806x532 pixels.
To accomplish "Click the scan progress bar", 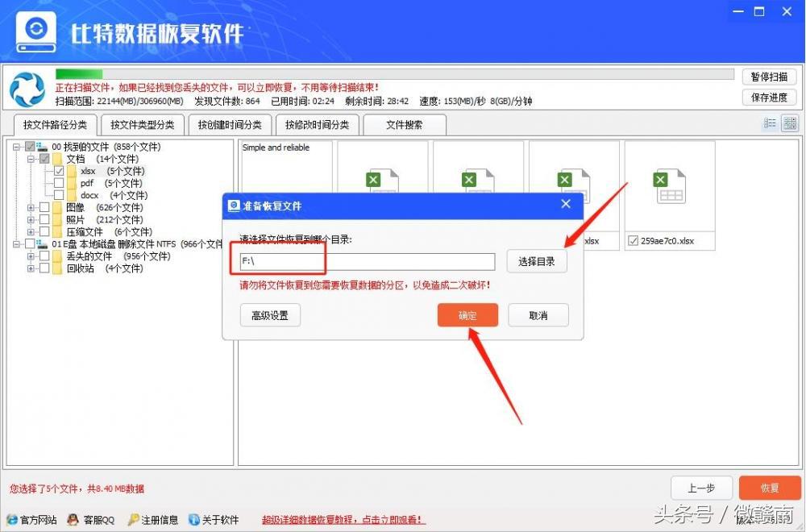I will click(x=395, y=74).
